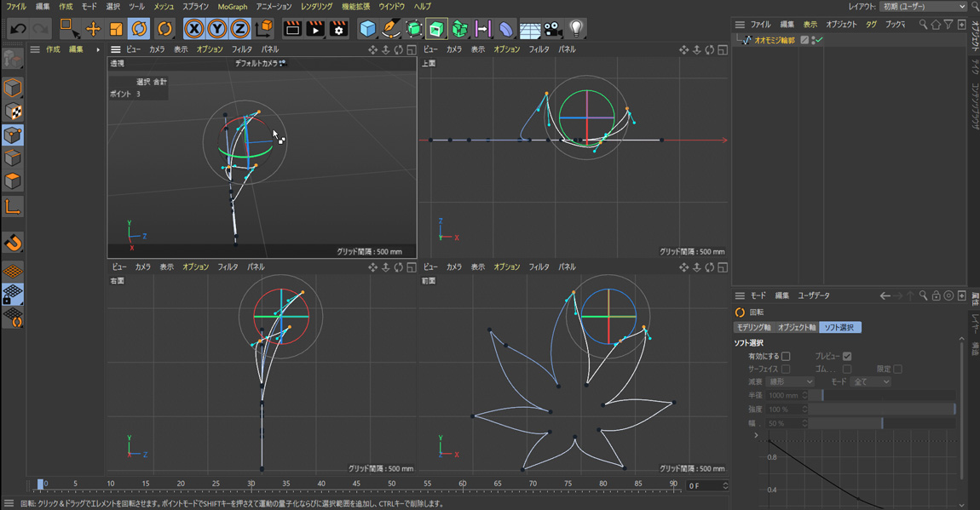Click the blue cube primitive icon
Screen dimensions: 980x510
pyautogui.click(x=367, y=29)
